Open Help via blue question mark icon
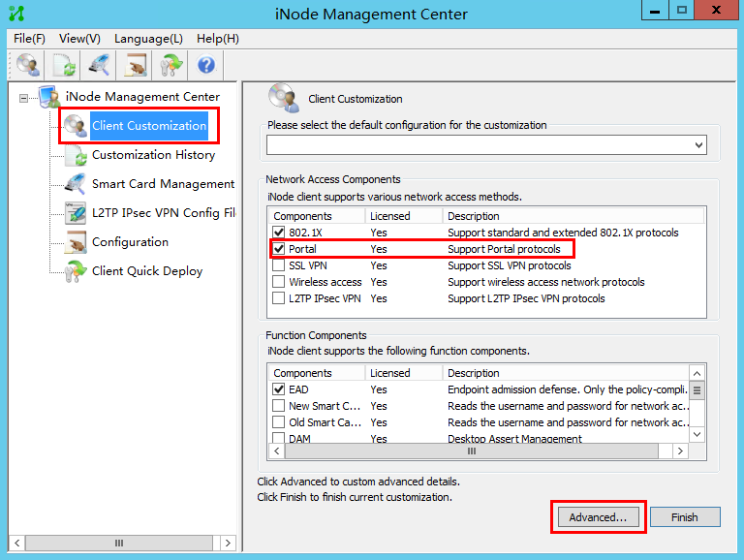744x560 pixels. (206, 65)
